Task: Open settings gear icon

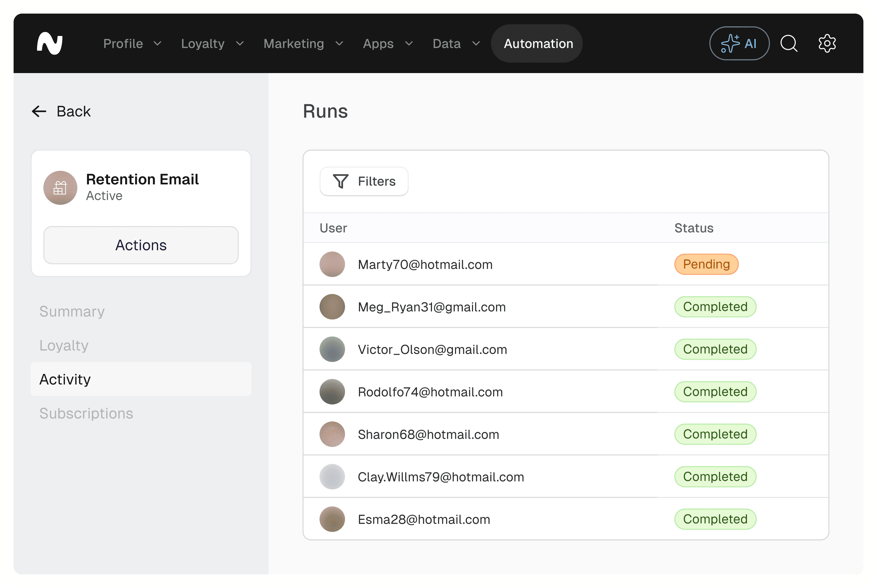Action: coord(827,44)
